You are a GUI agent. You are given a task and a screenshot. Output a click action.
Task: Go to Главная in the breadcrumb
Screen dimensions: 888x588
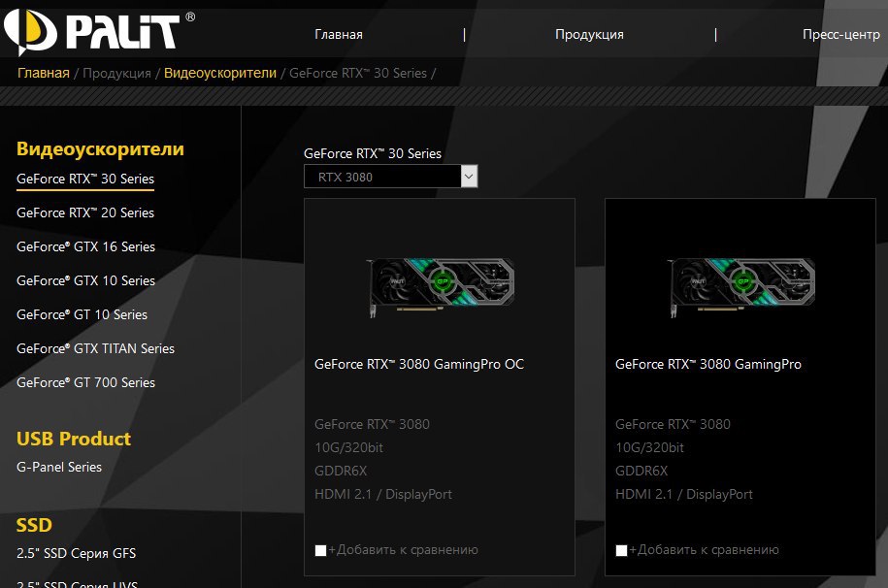click(x=44, y=73)
